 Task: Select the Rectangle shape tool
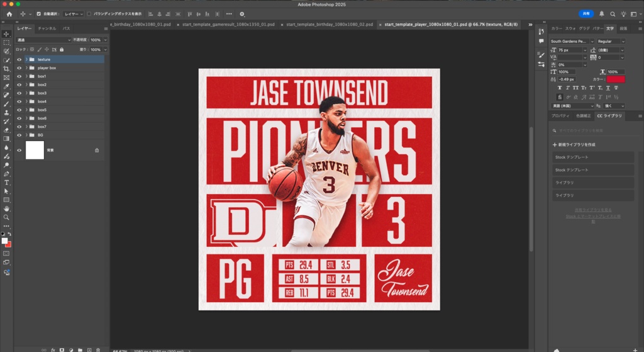(6, 200)
